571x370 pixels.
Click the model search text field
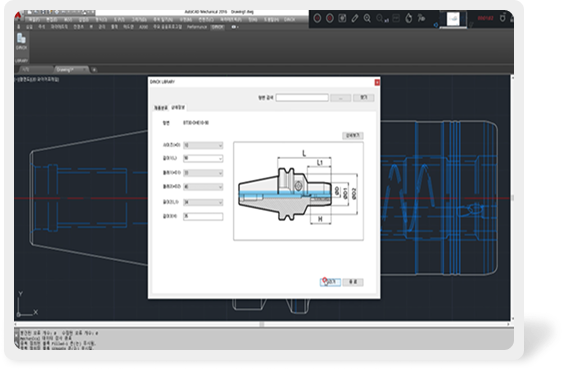tap(302, 98)
